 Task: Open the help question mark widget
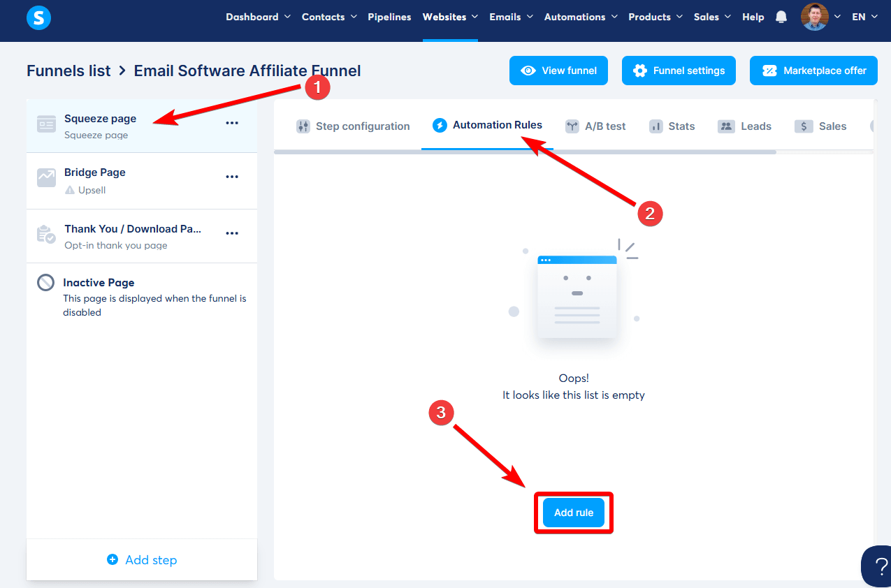[879, 566]
